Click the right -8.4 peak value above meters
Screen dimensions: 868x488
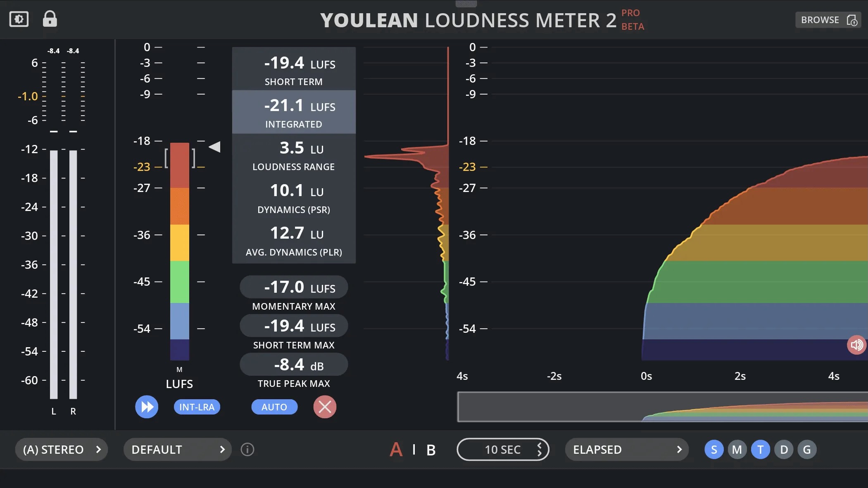pos(73,51)
